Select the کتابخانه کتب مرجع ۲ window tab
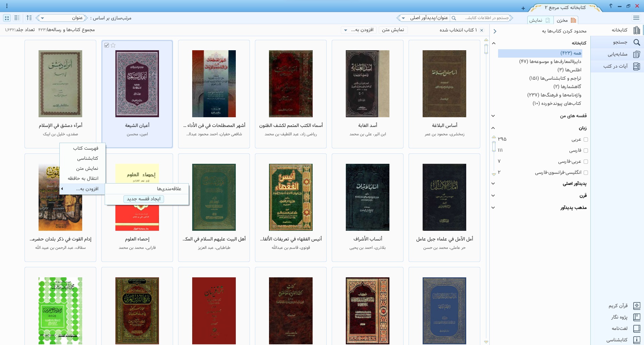 [565, 8]
